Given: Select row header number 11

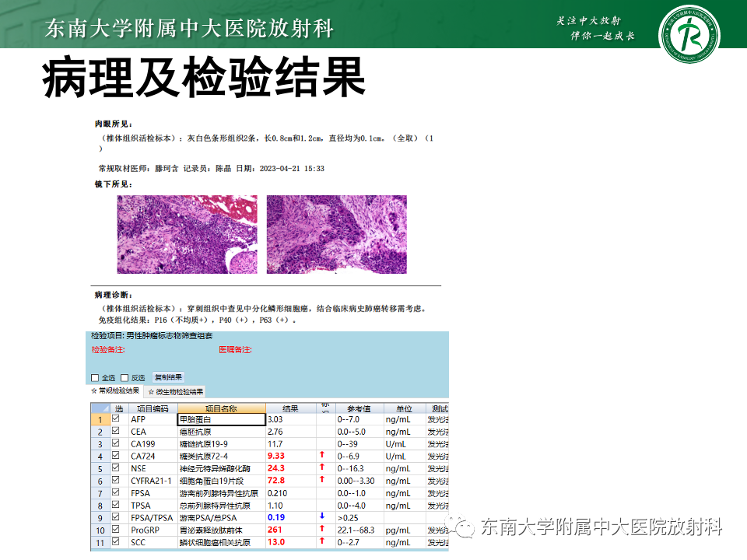Looking at the screenshot, I should [100, 543].
